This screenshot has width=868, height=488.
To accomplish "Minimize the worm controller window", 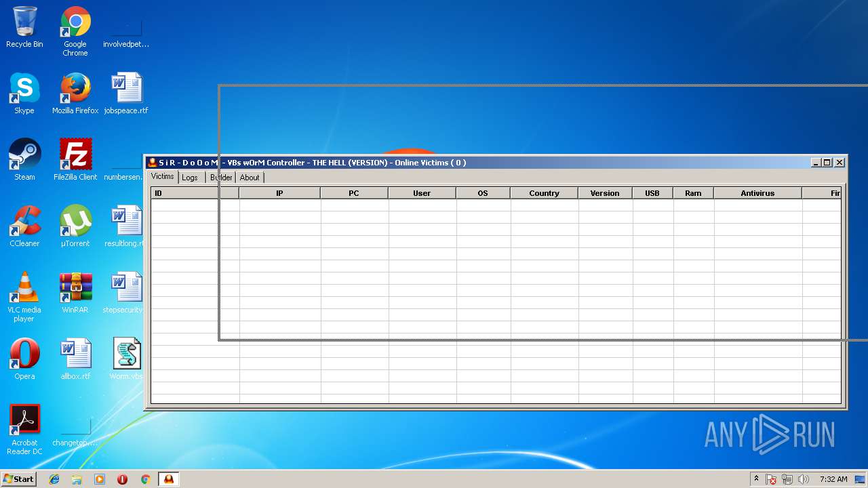I will 816,163.
